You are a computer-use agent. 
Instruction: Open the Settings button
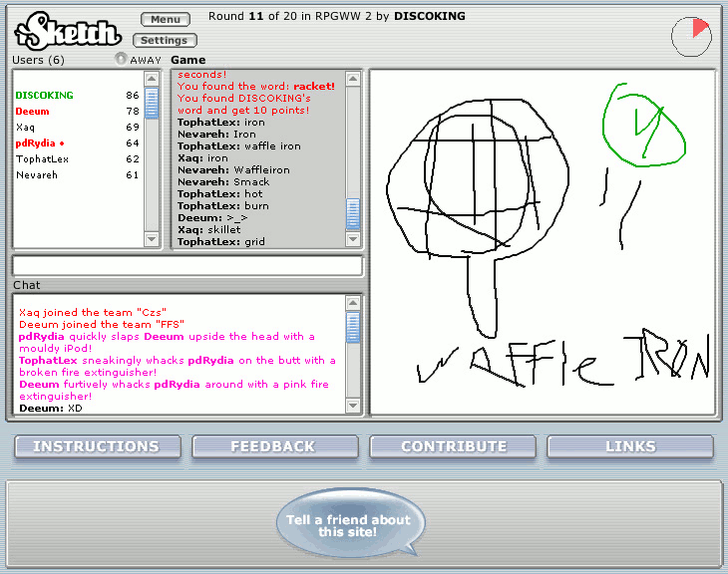[165, 41]
